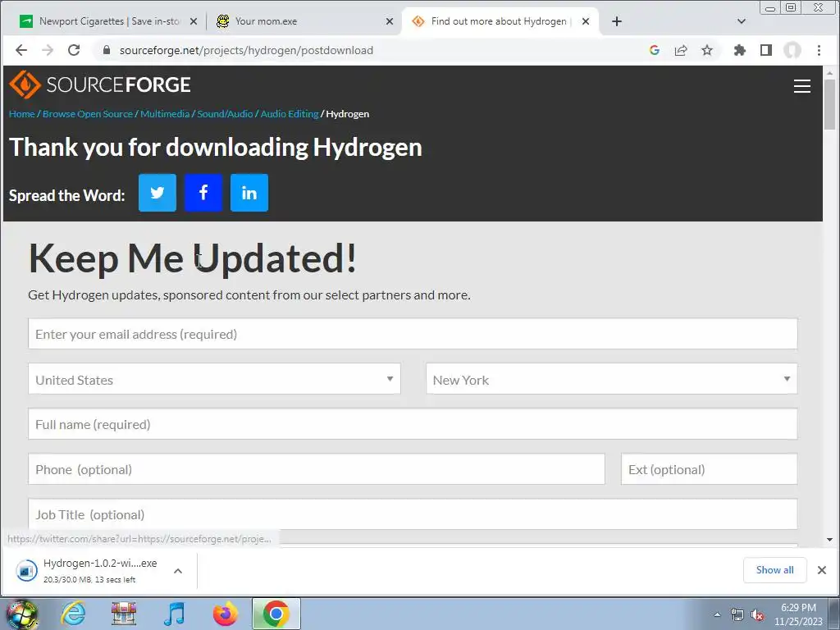Click the muted volume tray icon

[x=757, y=615]
